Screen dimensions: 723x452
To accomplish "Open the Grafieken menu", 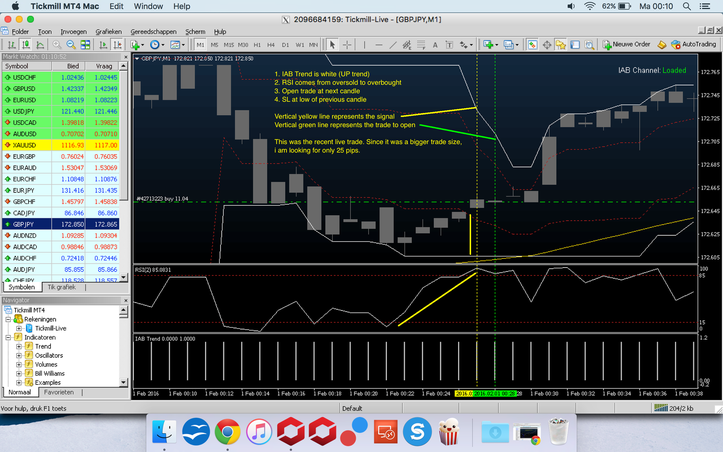I will (x=109, y=31).
